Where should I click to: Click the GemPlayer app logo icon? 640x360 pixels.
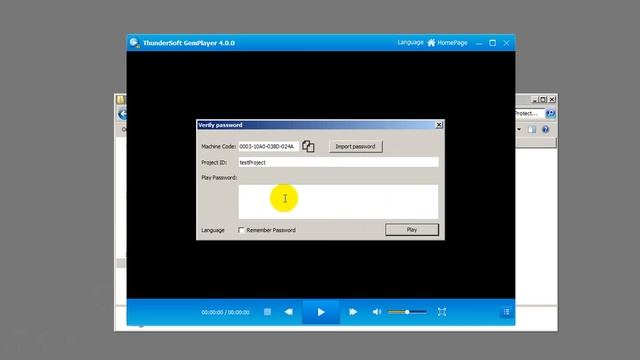(134, 42)
